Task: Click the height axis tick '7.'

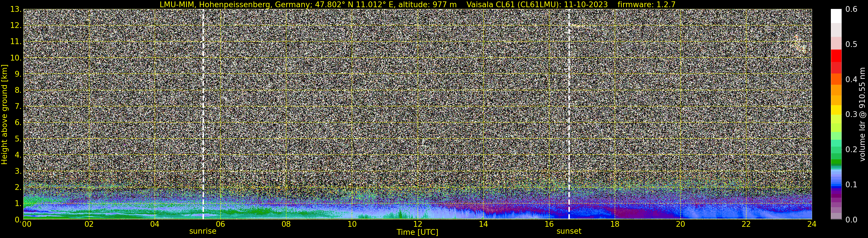Action: [x=18, y=106]
